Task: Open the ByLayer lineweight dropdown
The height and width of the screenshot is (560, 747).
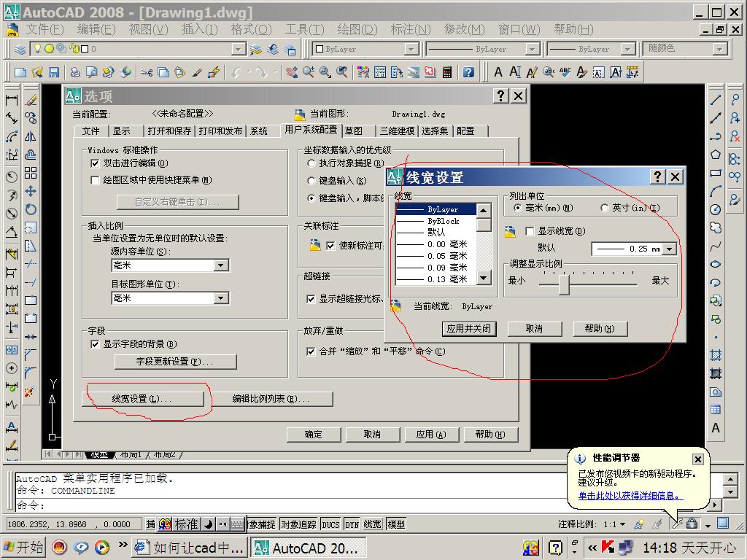Action: point(628,49)
